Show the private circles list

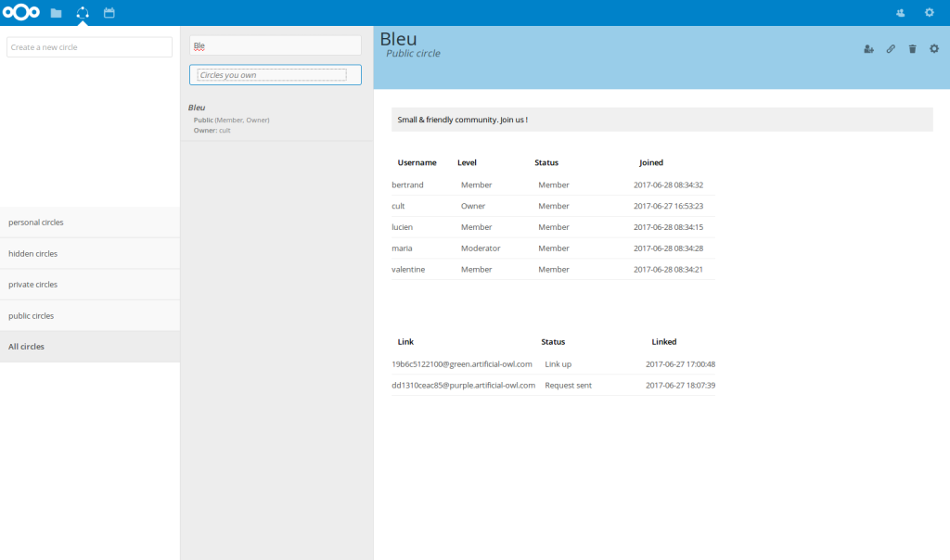pyautogui.click(x=90, y=285)
